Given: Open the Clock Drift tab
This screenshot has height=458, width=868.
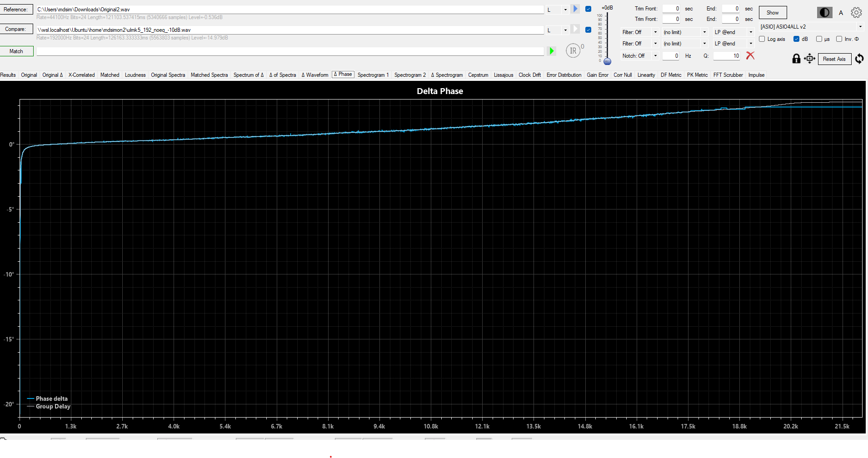Looking at the screenshot, I should (529, 75).
